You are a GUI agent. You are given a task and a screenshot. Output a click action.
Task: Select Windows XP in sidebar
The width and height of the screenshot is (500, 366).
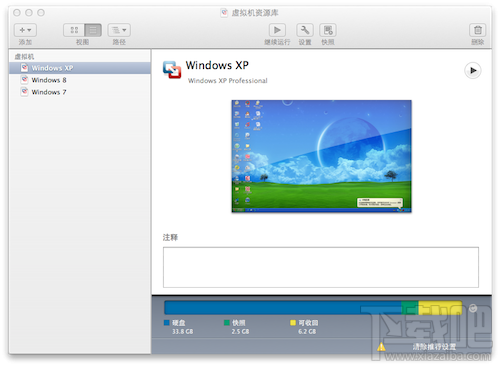80,68
